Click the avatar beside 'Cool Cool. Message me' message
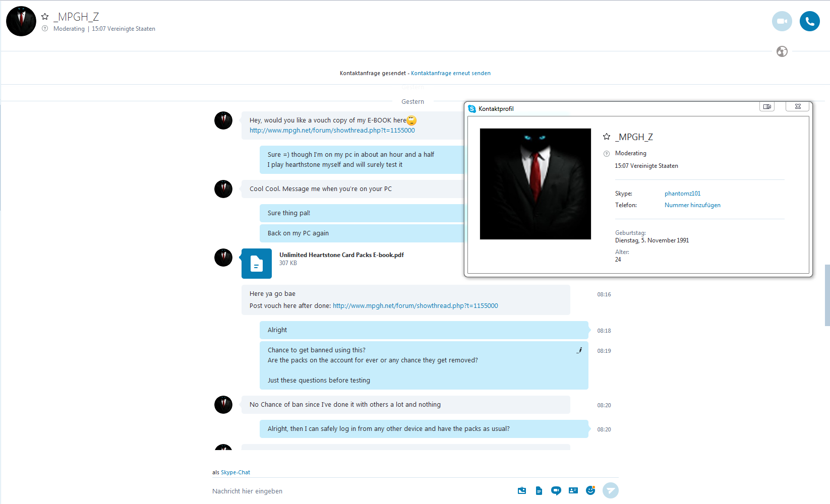Screen dimensions: 830x504 click(223, 189)
